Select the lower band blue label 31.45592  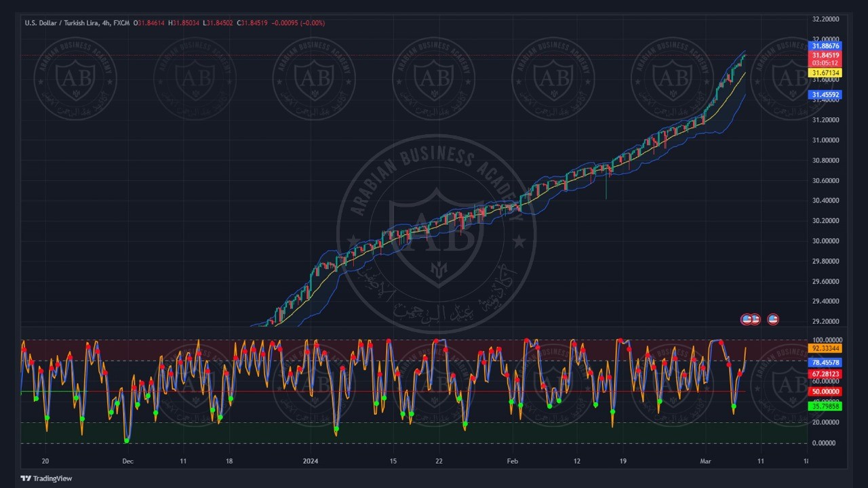pyautogui.click(x=825, y=96)
